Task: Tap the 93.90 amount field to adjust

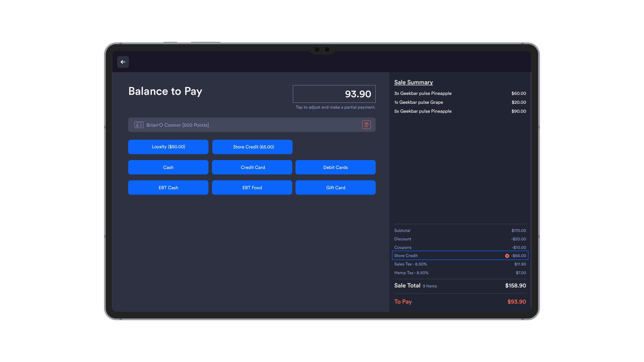Action: coord(334,94)
